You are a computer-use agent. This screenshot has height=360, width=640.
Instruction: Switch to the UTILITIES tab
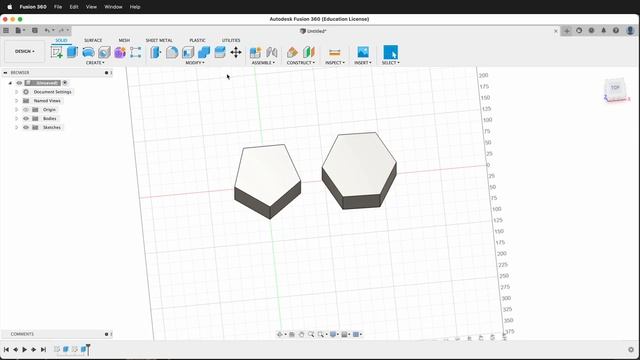pyautogui.click(x=231, y=40)
